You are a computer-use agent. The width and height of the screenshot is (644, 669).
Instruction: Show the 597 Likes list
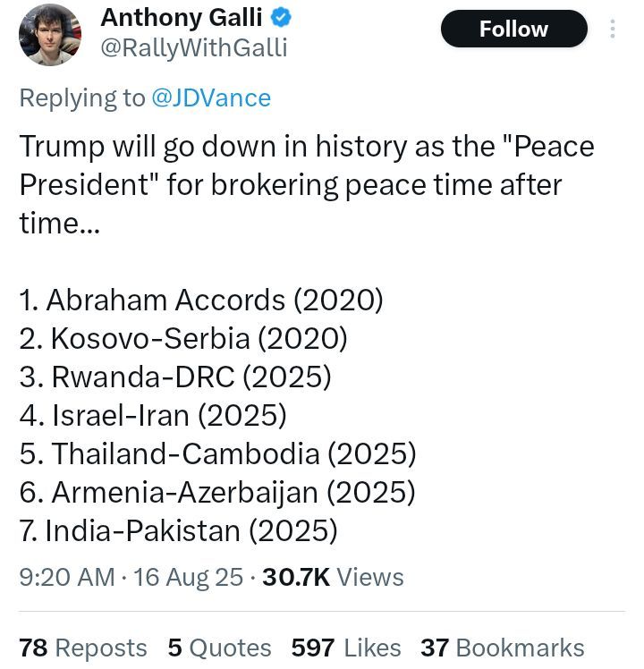point(345,648)
